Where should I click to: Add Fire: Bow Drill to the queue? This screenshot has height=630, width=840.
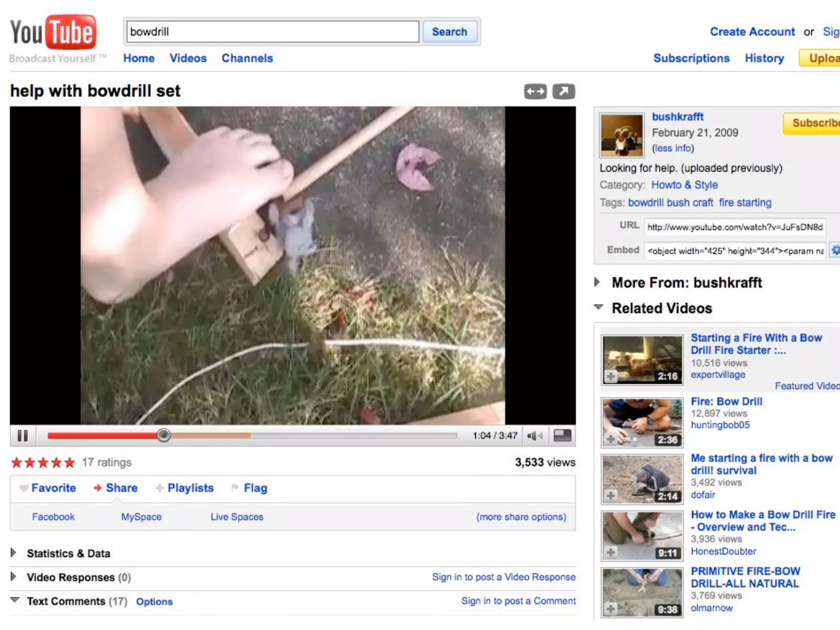pyautogui.click(x=611, y=439)
